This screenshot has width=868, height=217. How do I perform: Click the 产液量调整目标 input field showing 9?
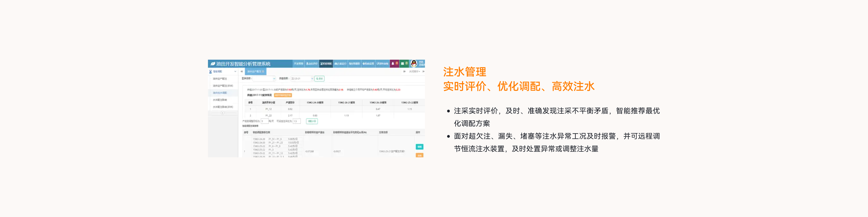click(264, 121)
